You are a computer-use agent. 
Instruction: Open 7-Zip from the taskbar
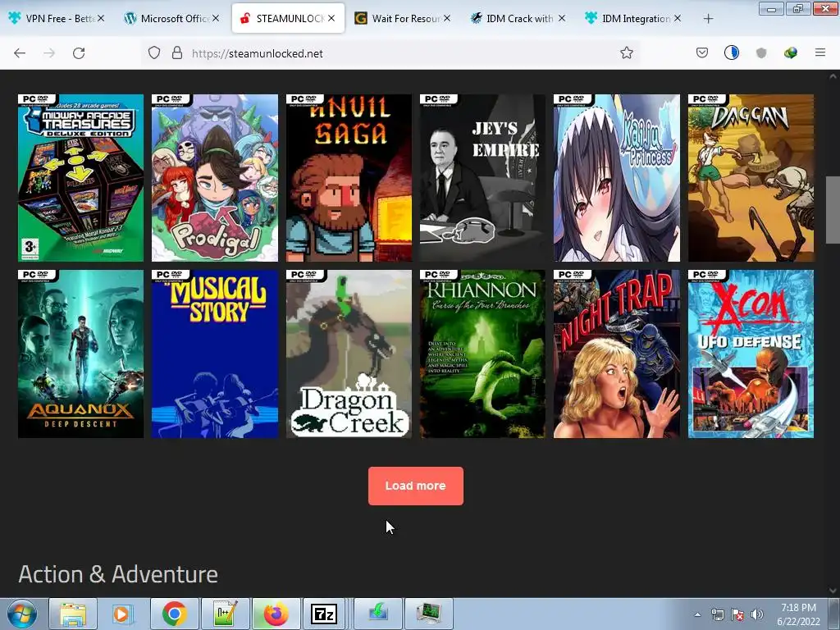[324, 614]
